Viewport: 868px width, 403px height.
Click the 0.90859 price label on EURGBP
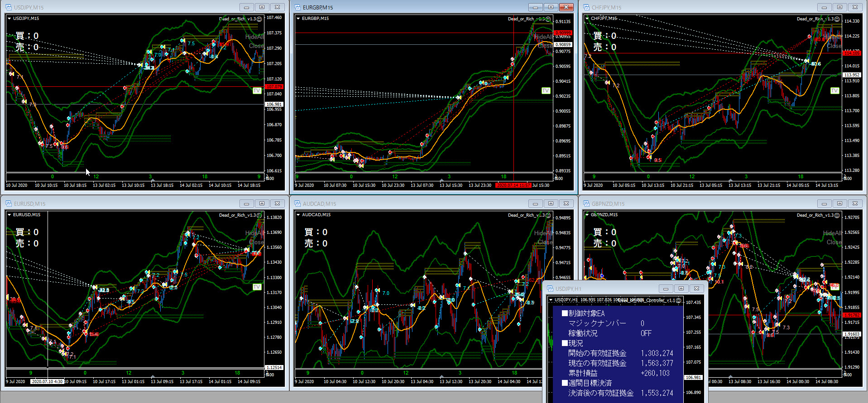tap(563, 44)
